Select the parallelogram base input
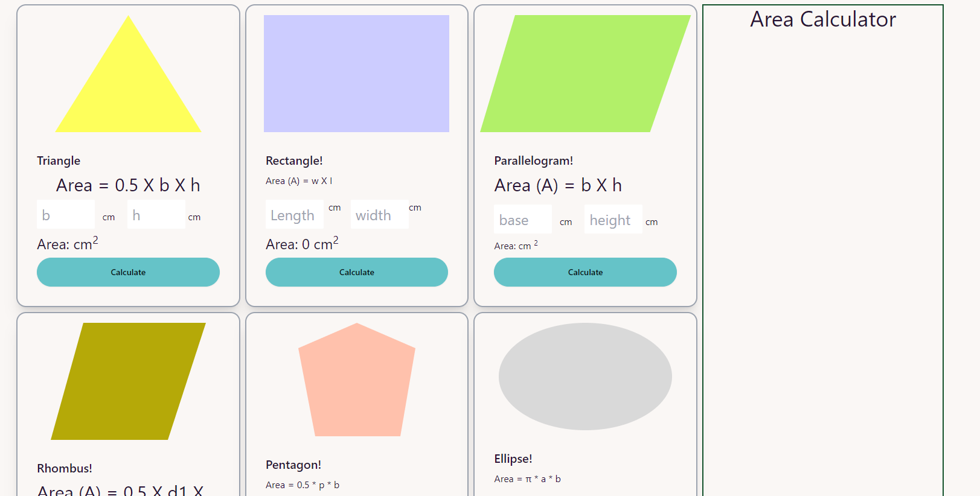 (522, 220)
